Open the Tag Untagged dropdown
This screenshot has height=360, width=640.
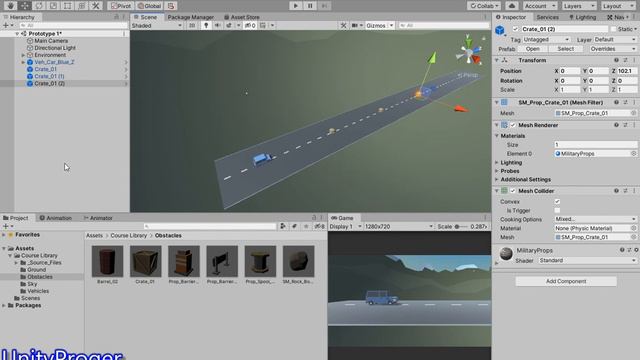pos(546,40)
